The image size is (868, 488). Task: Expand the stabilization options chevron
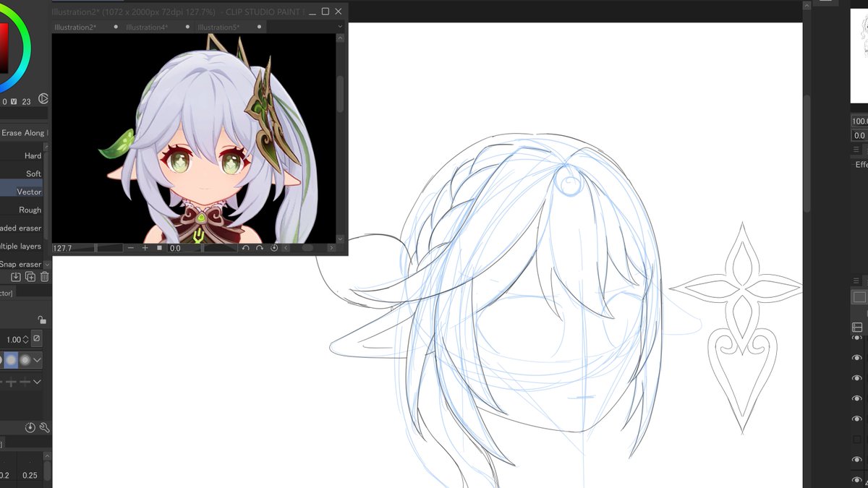click(x=38, y=382)
